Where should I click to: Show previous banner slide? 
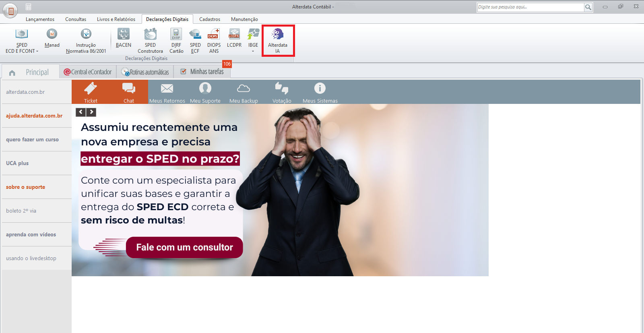click(81, 112)
